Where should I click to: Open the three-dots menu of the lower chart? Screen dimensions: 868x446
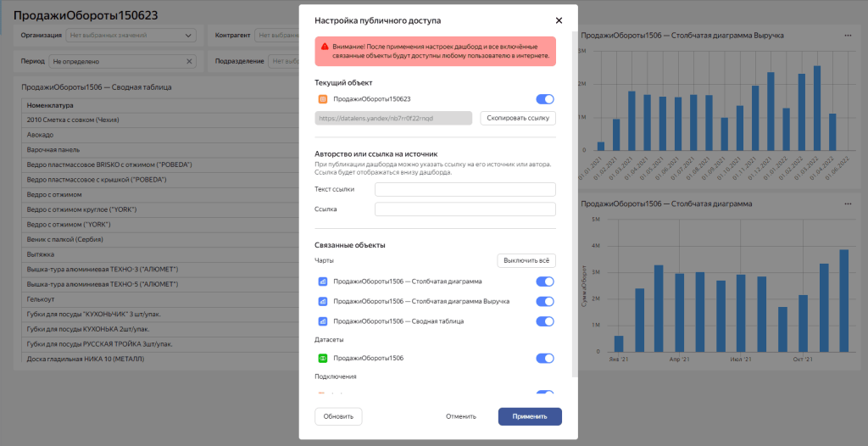848,203
